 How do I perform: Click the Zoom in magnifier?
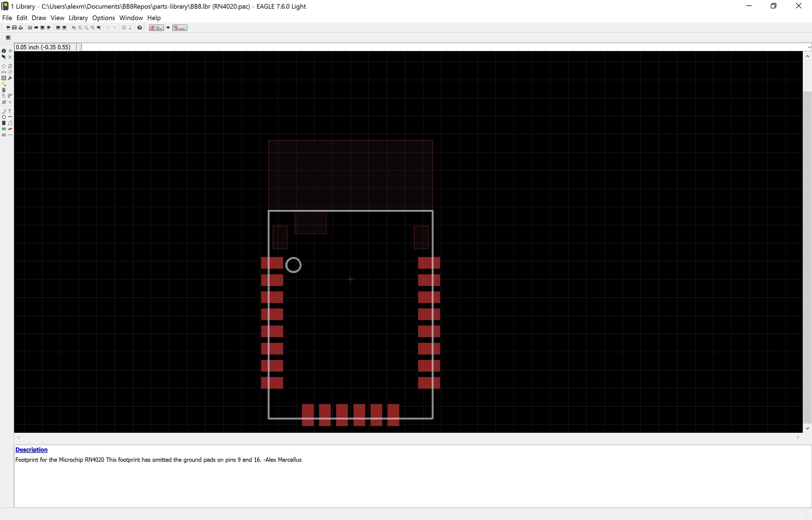[x=80, y=28]
